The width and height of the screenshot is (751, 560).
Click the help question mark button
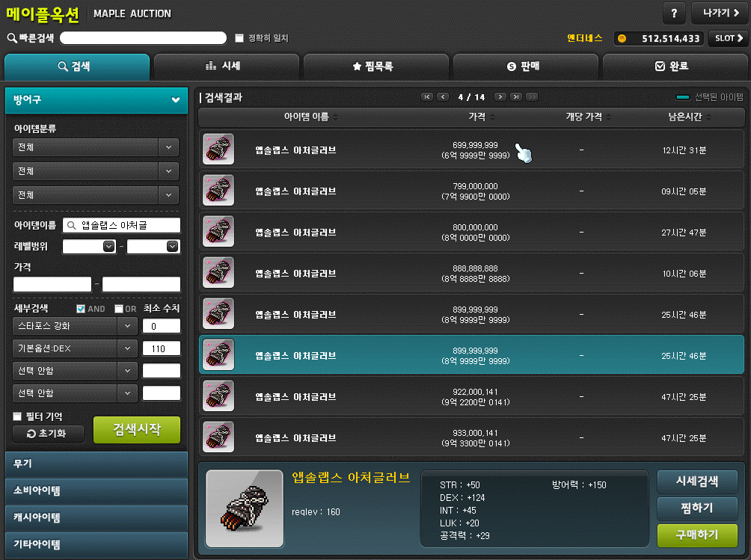click(x=675, y=13)
